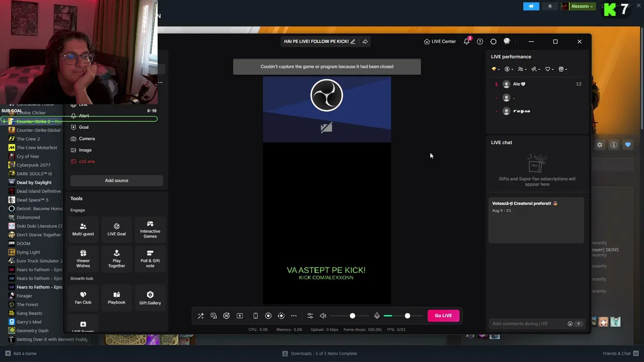
Task: Open the AI tool in bottom toolbar
Action: point(226,316)
